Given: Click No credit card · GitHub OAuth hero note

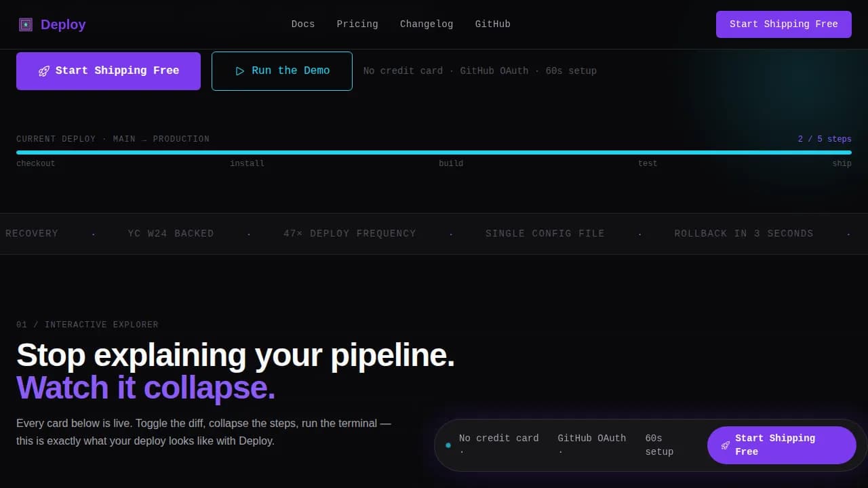Looking at the screenshot, I should pyautogui.click(x=480, y=71).
